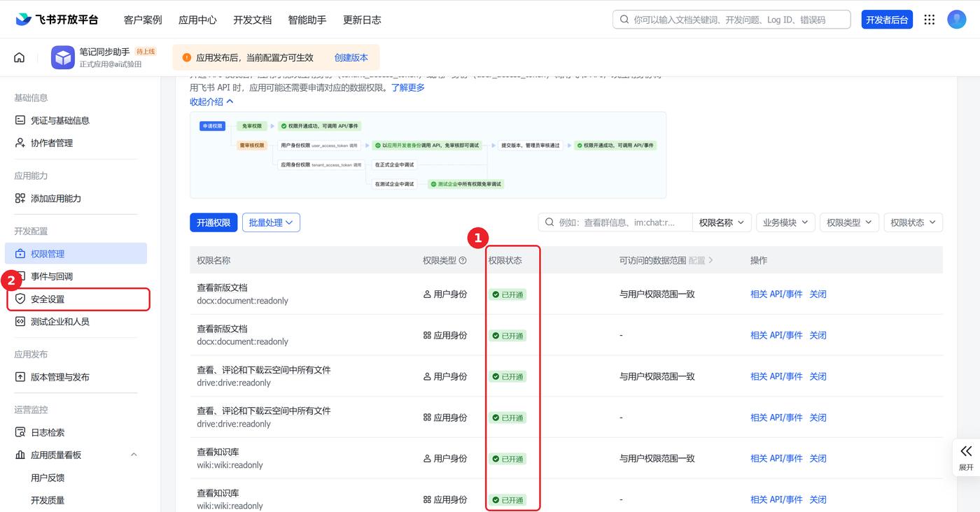This screenshot has height=512, width=980.
Task: Click 已开通 status for 应用身份 wiki row
Action: tap(507, 500)
